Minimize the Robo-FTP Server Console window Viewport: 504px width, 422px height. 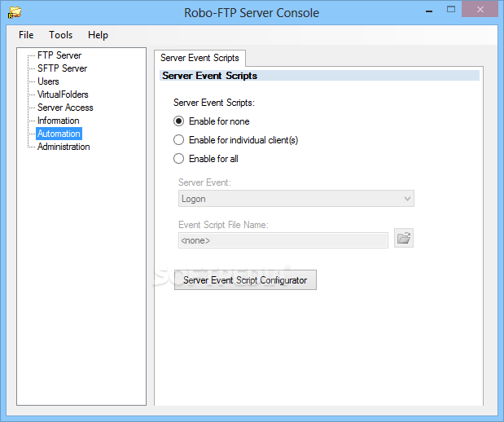coord(429,11)
